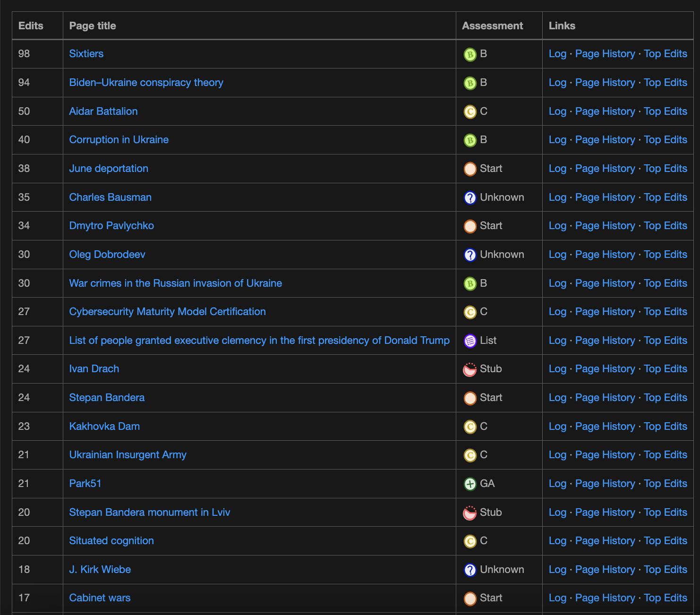Click the B-class icon in Sixtiers row
The width and height of the screenshot is (700, 615).
pyautogui.click(x=470, y=54)
